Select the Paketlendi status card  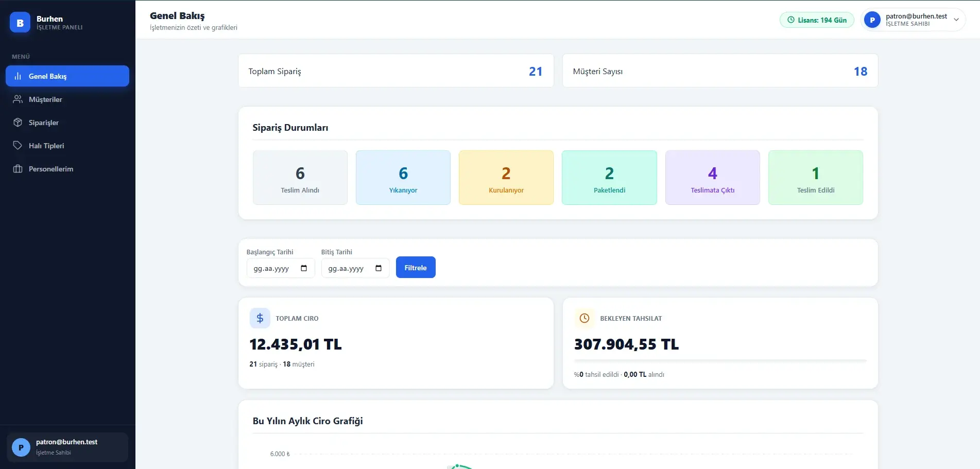tap(609, 178)
